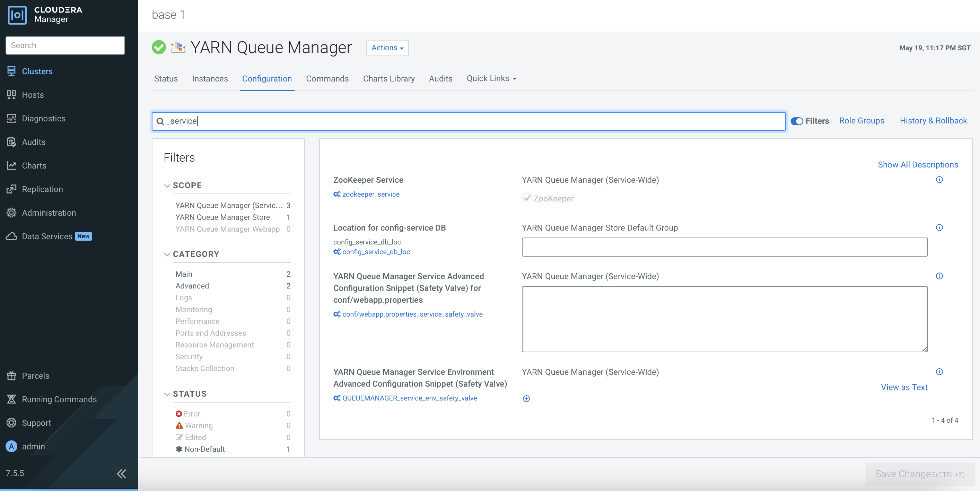Click Show All Descriptions link
Viewport: 980px width, 491px height.
pyautogui.click(x=917, y=165)
